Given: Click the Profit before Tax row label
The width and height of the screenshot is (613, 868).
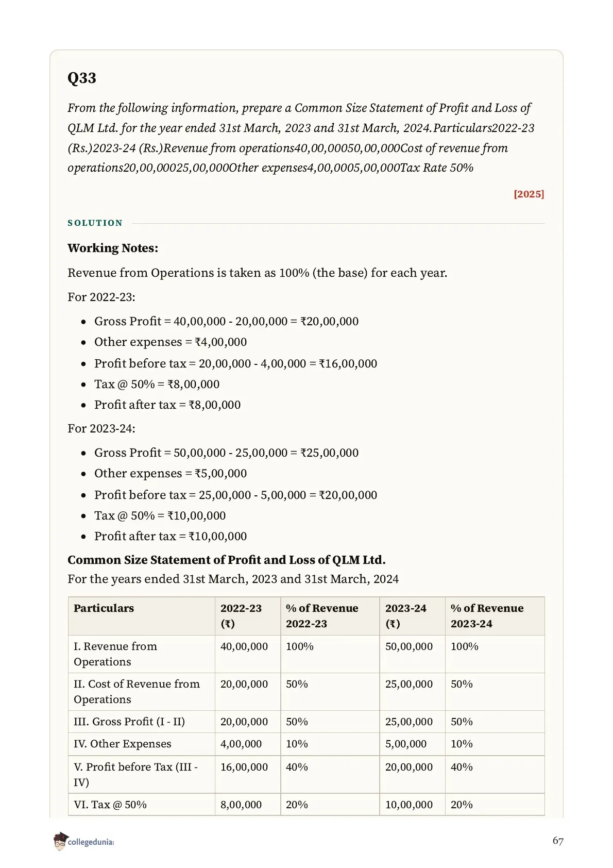Looking at the screenshot, I should [x=136, y=774].
